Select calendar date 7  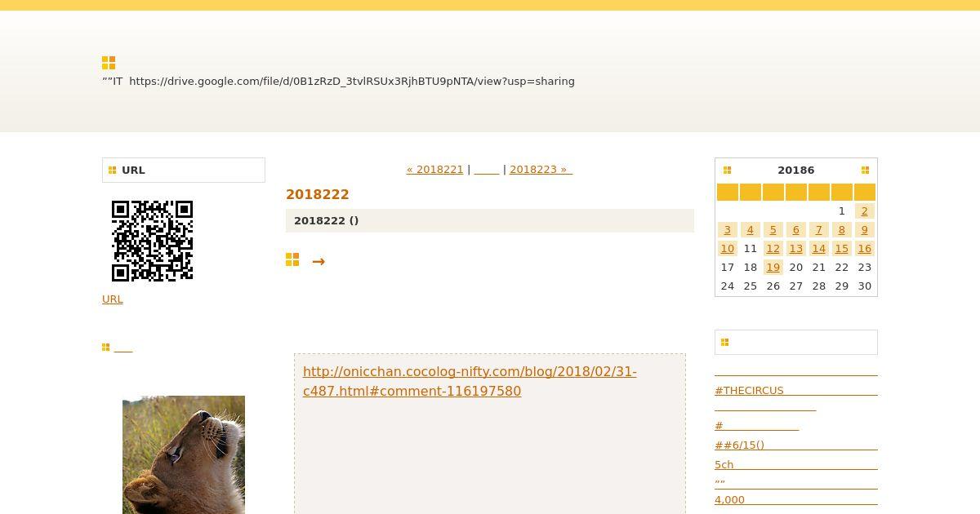819,230
